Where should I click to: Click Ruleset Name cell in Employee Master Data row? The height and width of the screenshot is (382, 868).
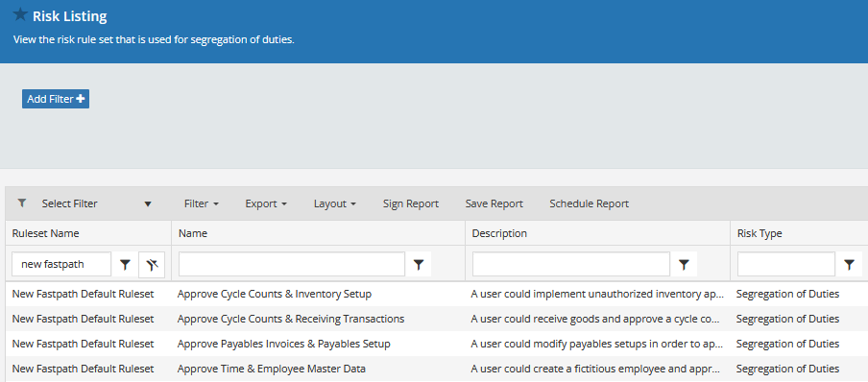83,369
